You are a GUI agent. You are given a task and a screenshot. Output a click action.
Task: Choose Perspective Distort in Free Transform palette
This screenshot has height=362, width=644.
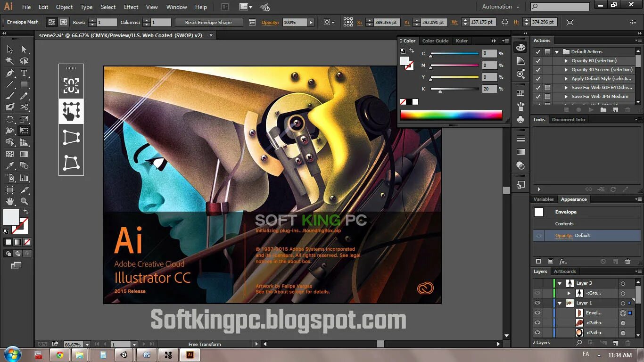point(71,137)
